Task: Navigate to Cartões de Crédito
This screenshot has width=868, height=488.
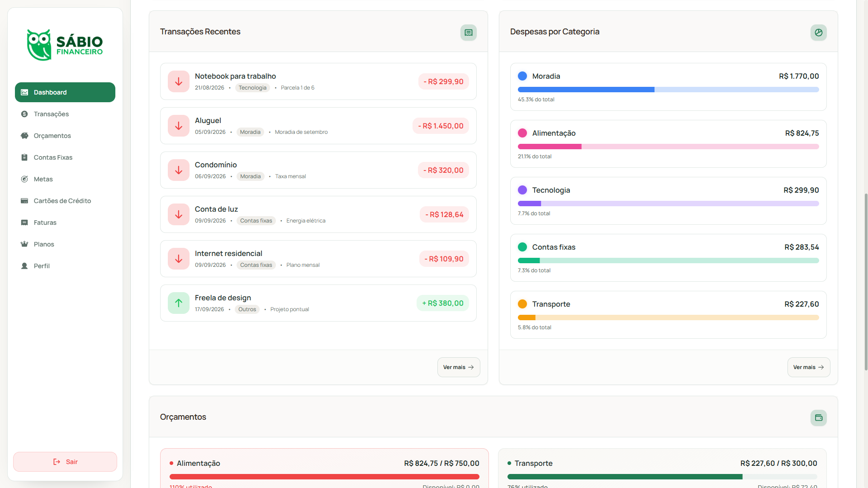Action: [x=65, y=201]
